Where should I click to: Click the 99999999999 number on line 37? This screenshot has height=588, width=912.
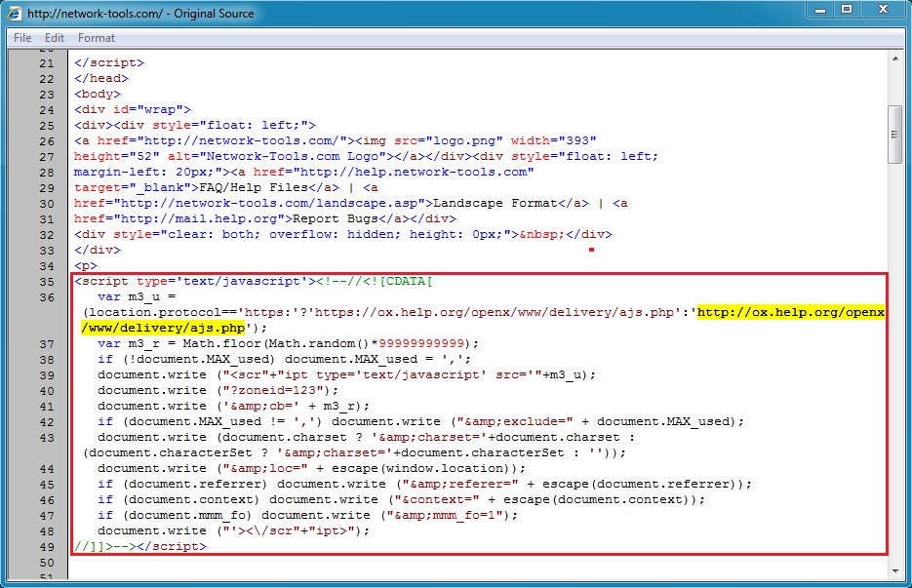(421, 343)
